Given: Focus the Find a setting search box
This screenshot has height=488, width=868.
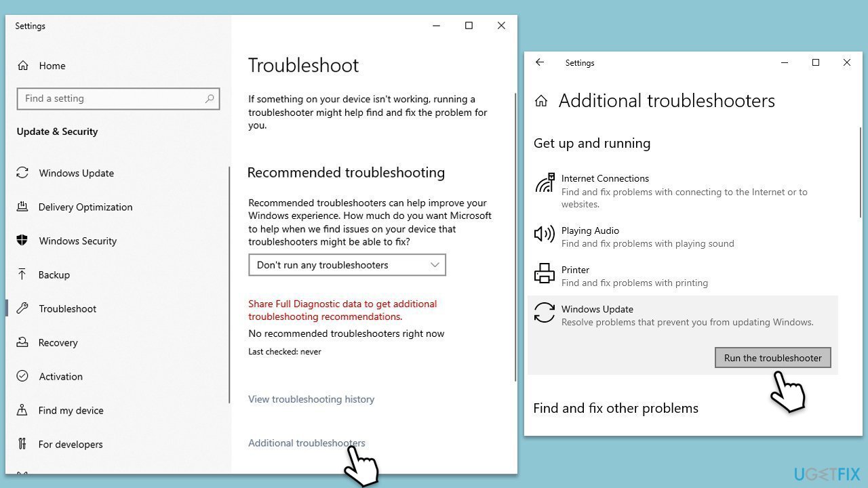Looking at the screenshot, I should (x=118, y=98).
